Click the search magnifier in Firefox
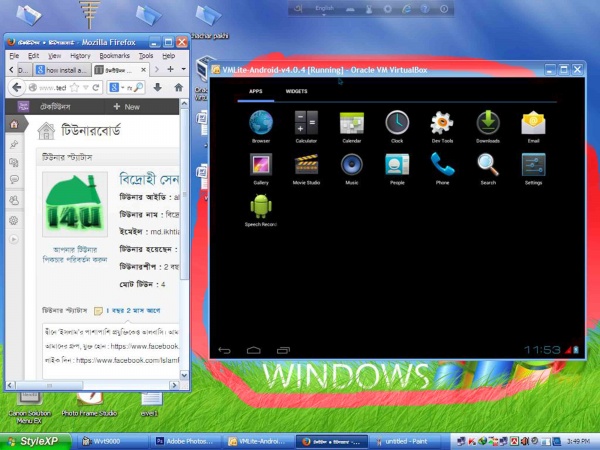Viewport: 600px width, 450px height. [138, 88]
